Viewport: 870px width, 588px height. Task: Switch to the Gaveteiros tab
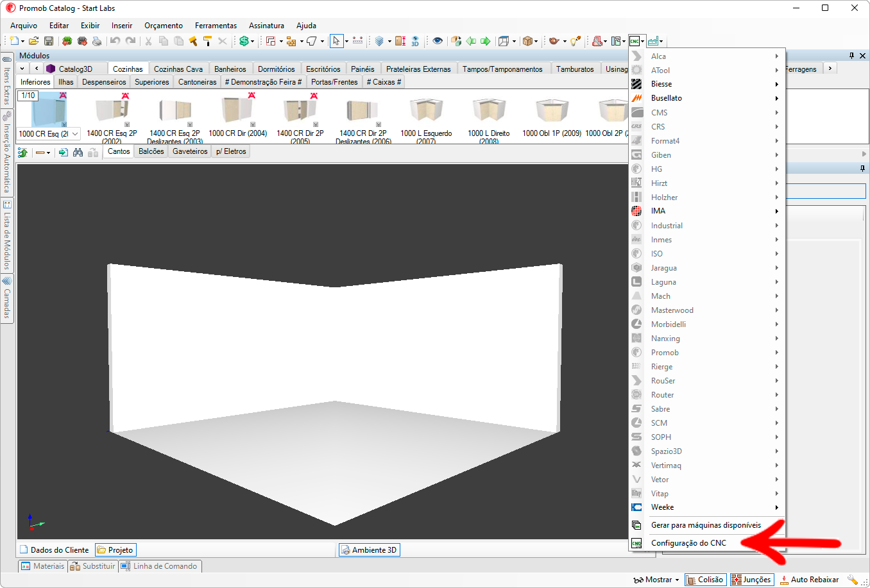[x=190, y=151]
